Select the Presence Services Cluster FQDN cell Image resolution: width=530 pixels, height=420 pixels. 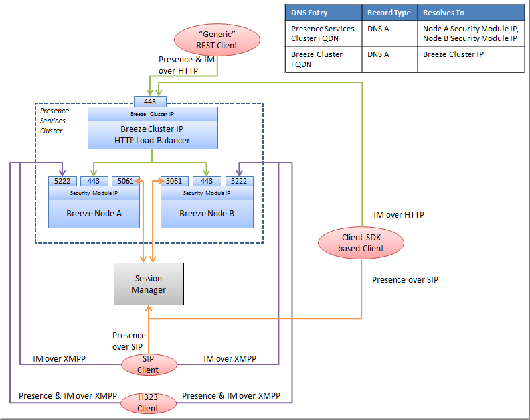[x=323, y=33]
